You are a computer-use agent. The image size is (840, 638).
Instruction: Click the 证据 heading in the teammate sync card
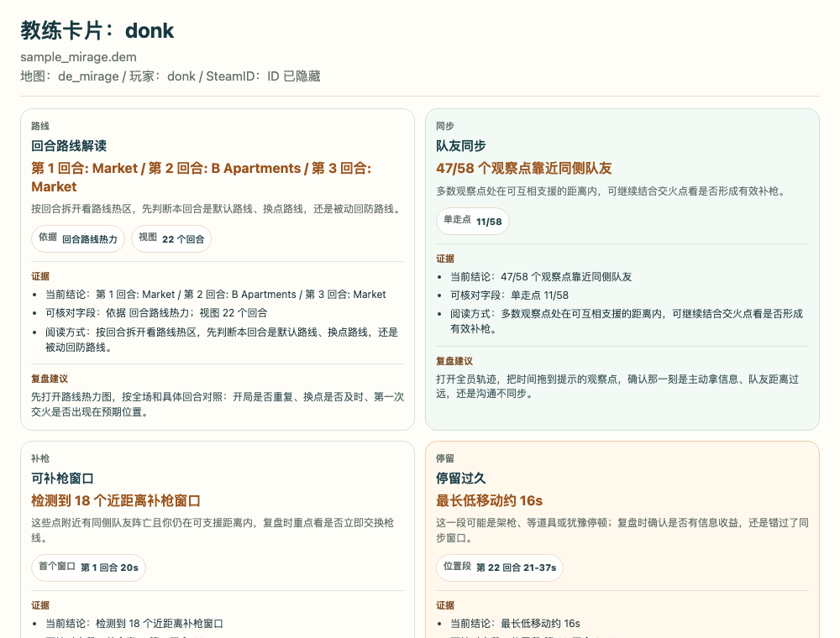click(445, 259)
